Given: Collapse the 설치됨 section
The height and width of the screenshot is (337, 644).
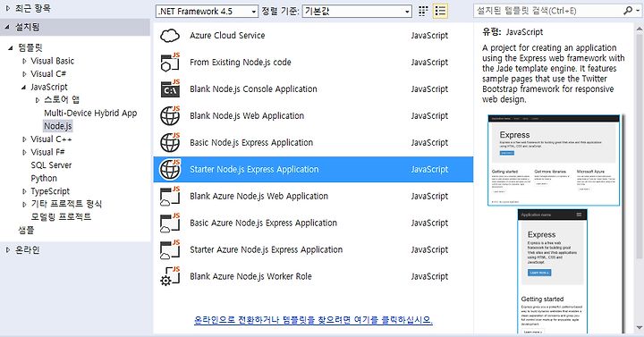Looking at the screenshot, I should click(8, 27).
